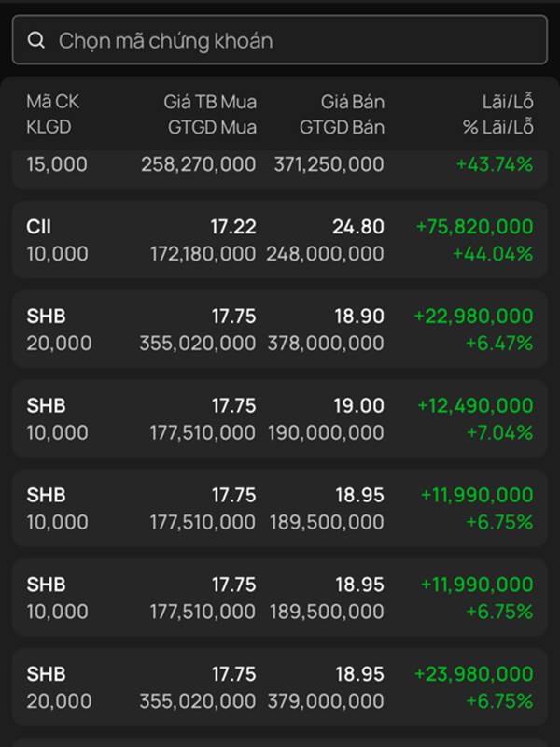Open the CII transaction row
The height and width of the screenshot is (747, 560).
pos(280,240)
